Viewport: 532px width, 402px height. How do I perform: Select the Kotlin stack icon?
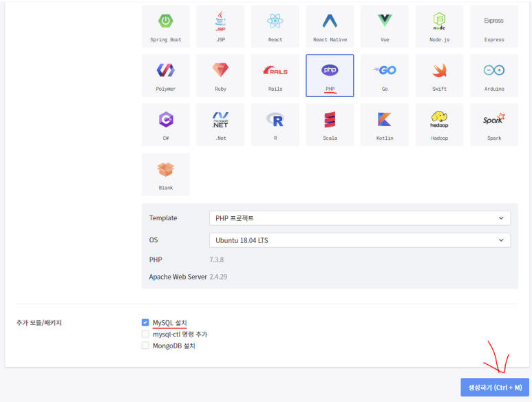click(385, 119)
